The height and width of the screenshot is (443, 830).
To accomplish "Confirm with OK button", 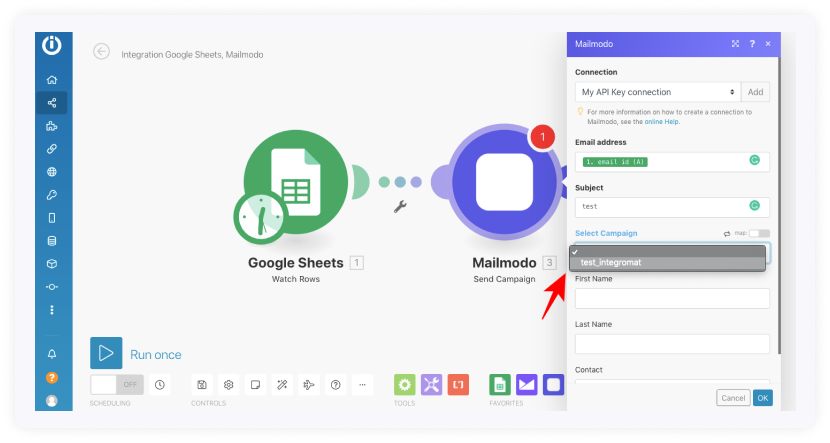I will 763,398.
